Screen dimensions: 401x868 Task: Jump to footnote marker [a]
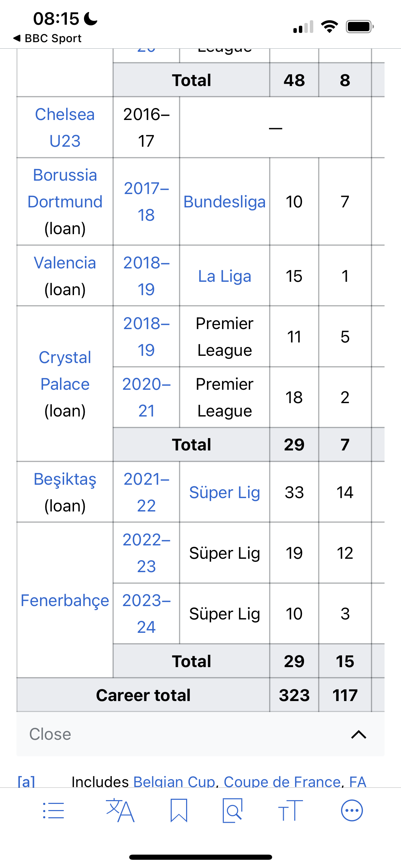(x=26, y=781)
